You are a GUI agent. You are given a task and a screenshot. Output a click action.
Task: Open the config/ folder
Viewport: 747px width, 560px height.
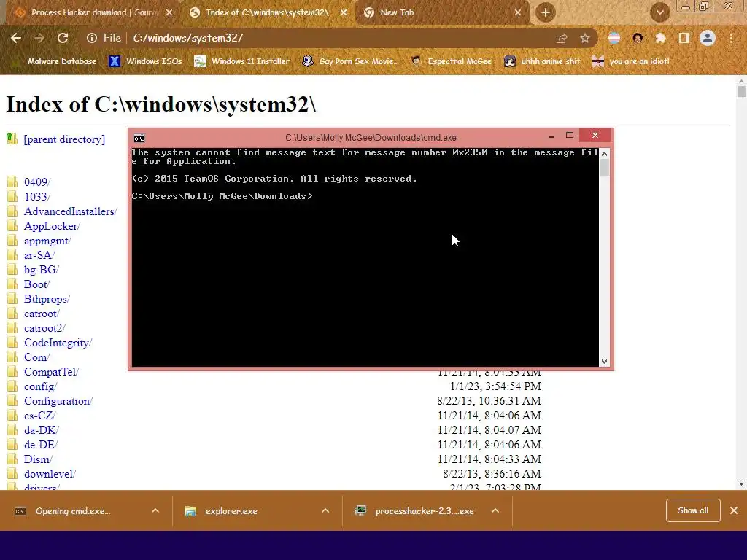tap(41, 386)
